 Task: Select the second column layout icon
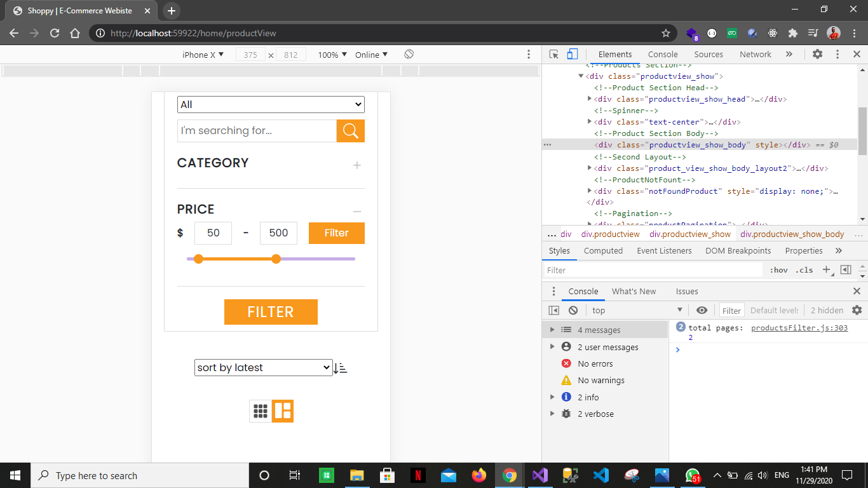[283, 411]
